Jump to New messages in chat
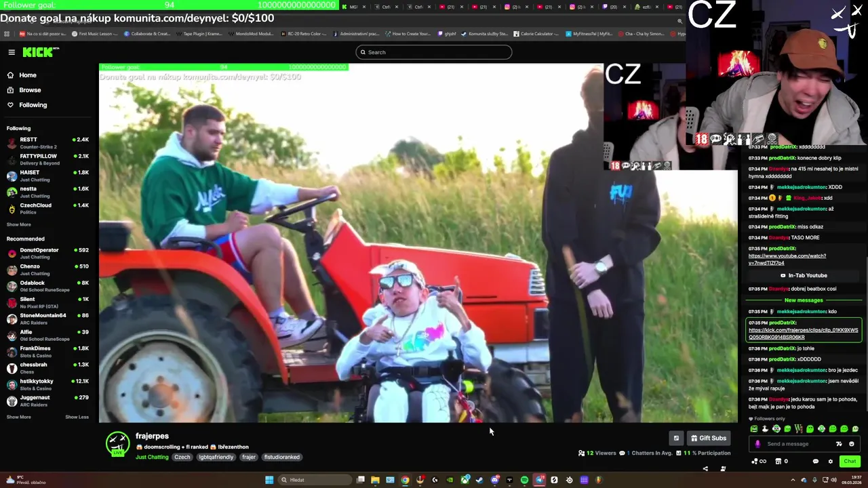The image size is (868, 488). tap(804, 300)
